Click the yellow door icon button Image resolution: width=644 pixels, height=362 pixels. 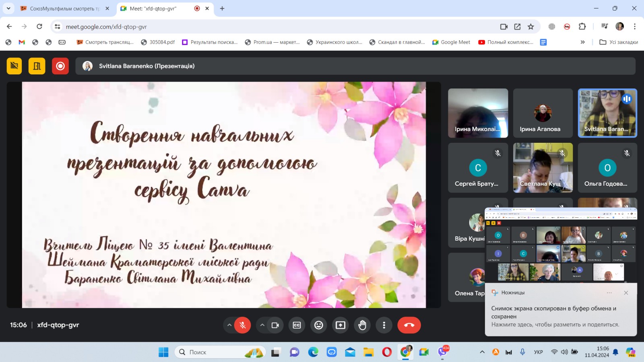pos(37,66)
